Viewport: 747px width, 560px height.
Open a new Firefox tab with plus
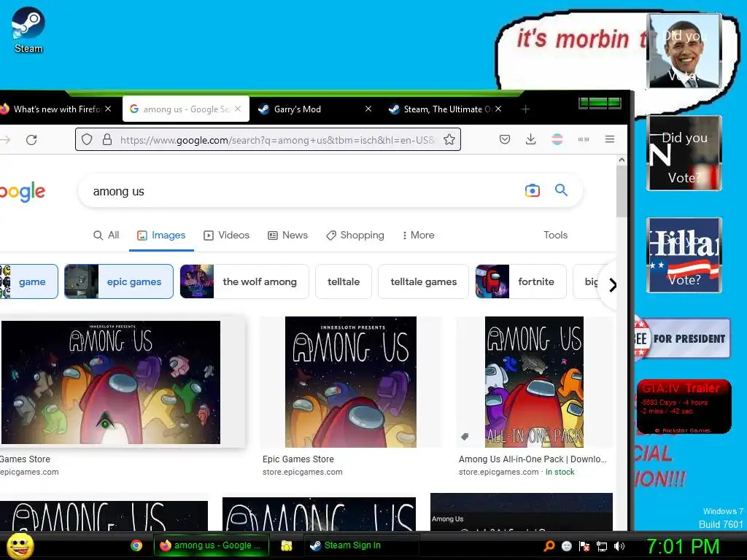(525, 109)
